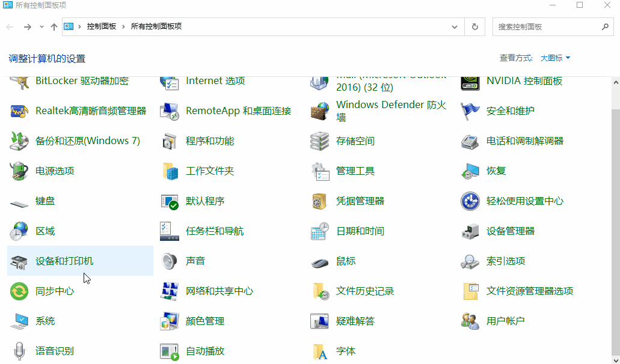Screen dimensions: 620x364
Task: Click the scrollbar up arrow
Action: [x=616, y=83]
